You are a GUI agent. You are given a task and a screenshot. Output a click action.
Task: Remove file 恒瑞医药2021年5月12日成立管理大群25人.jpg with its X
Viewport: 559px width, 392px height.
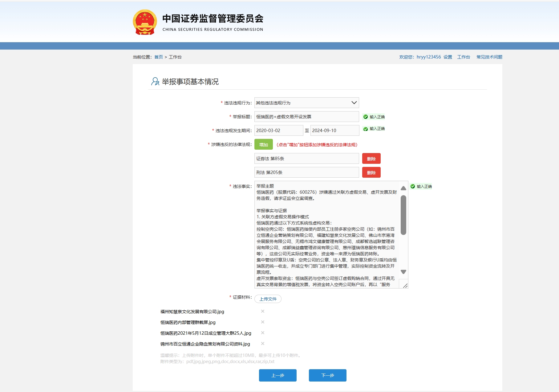(263, 333)
